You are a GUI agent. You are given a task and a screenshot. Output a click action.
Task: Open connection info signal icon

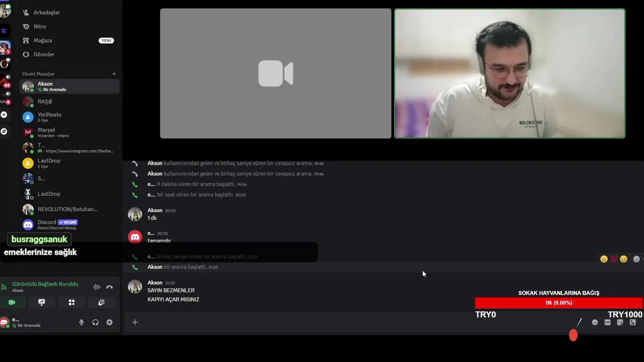(x=4, y=287)
